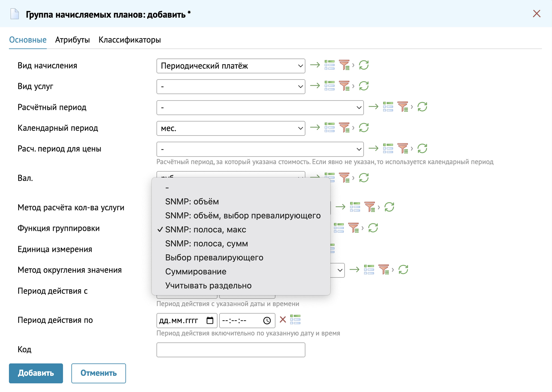Click into the Код text field
Screen dimensions: 552x392
tap(231, 350)
